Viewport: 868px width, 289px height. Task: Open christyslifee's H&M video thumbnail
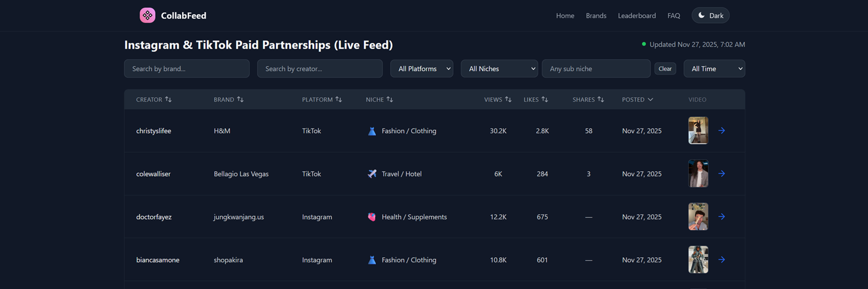698,131
